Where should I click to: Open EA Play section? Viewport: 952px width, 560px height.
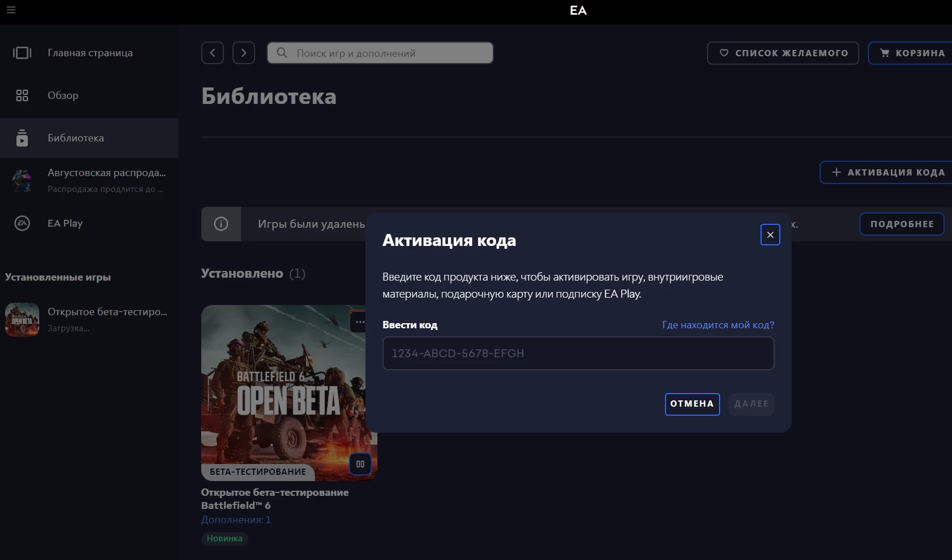coord(65,223)
